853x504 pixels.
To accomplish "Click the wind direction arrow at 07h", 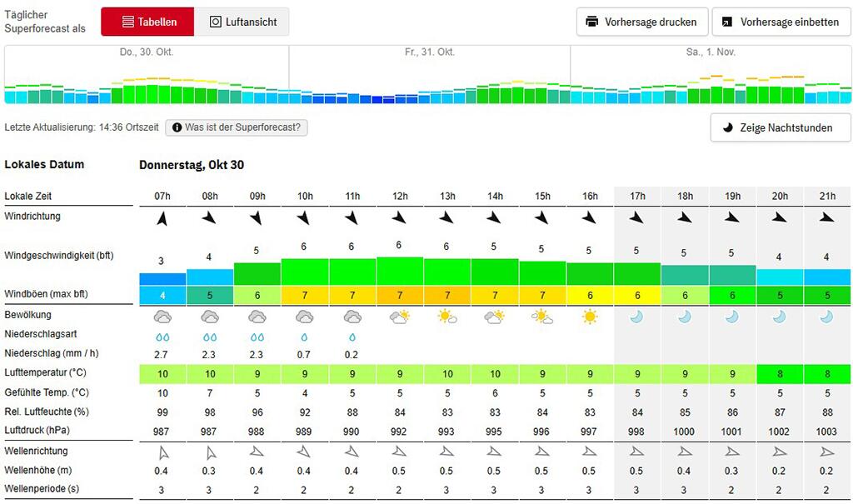I will click(162, 219).
